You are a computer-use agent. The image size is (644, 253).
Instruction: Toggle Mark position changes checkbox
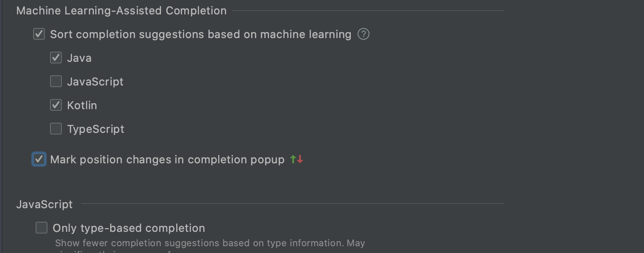pos(39,159)
